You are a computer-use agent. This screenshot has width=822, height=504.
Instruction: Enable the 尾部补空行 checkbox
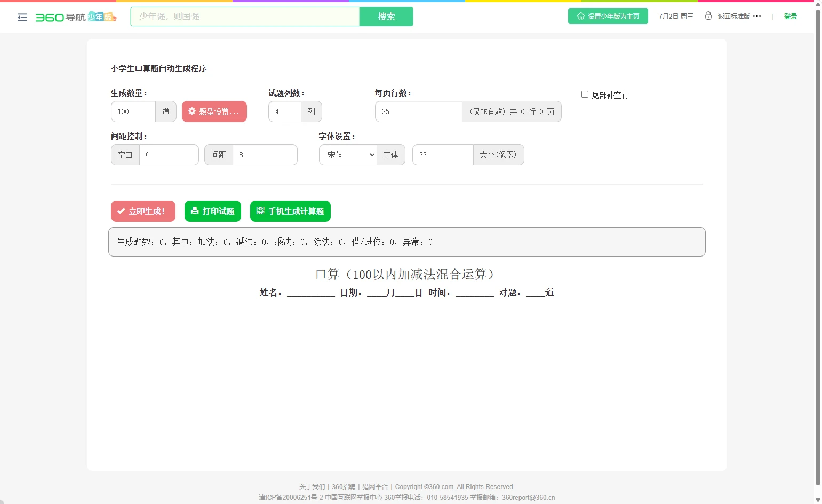(585, 94)
